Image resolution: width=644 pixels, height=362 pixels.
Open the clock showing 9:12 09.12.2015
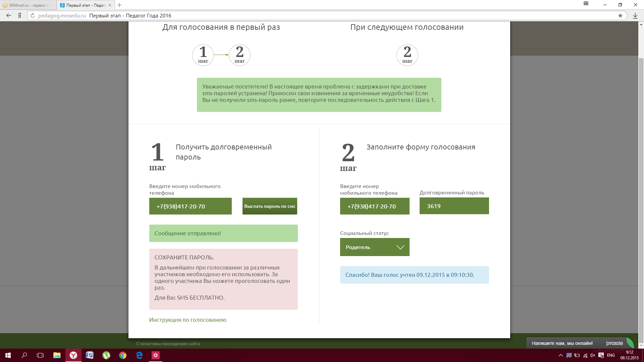pos(630,355)
